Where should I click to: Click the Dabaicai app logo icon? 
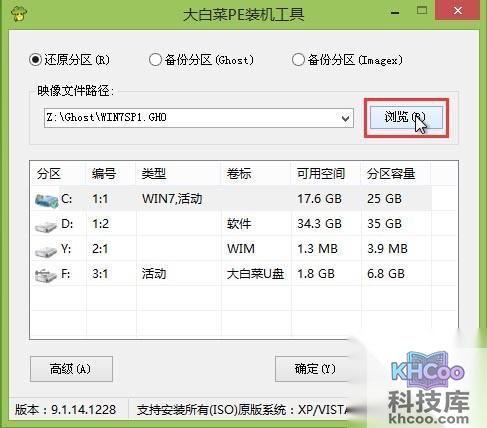tap(19, 13)
